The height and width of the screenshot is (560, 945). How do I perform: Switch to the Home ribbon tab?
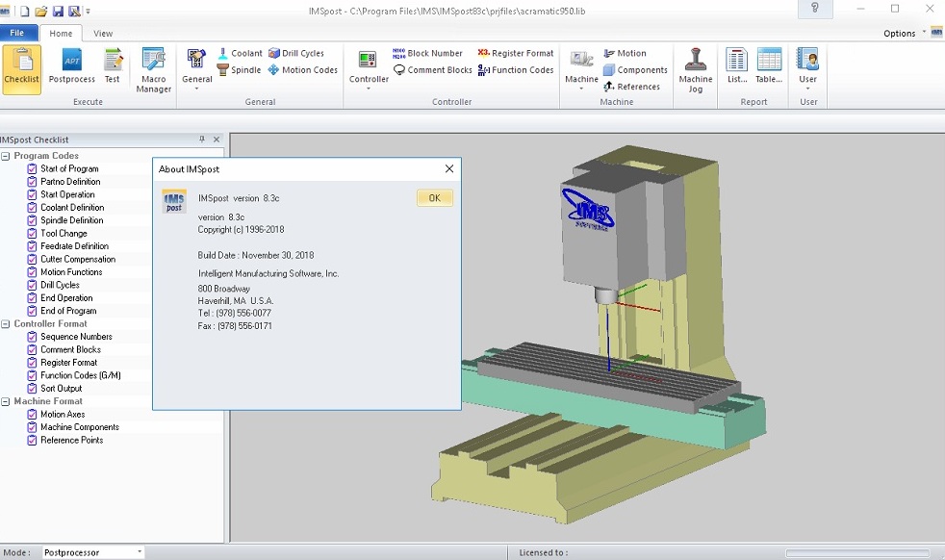click(61, 33)
